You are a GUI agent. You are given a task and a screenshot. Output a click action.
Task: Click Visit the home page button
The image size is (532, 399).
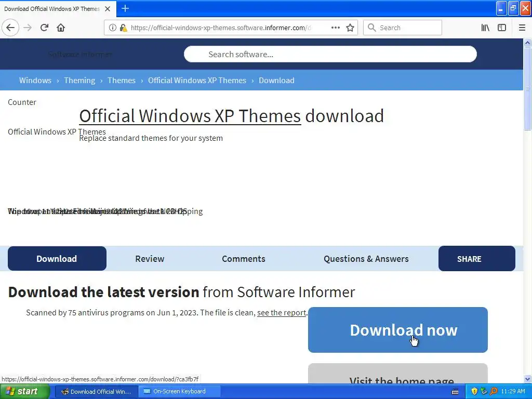coord(397,374)
